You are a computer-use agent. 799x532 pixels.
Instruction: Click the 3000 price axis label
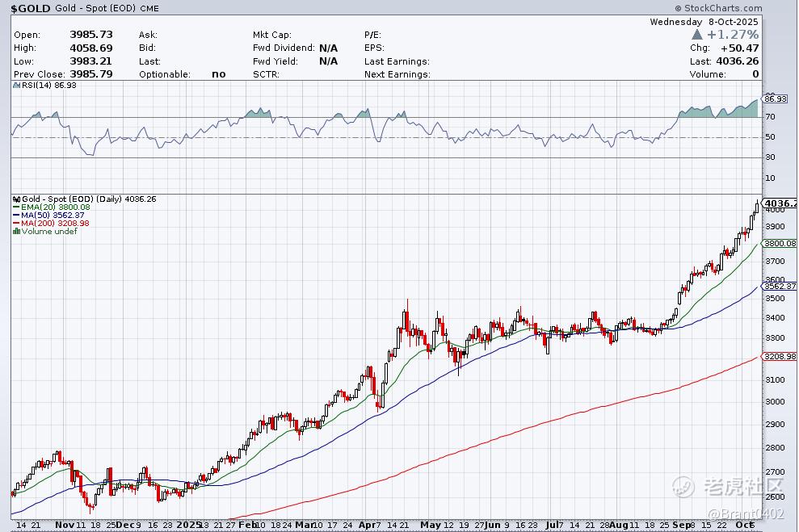pos(775,402)
